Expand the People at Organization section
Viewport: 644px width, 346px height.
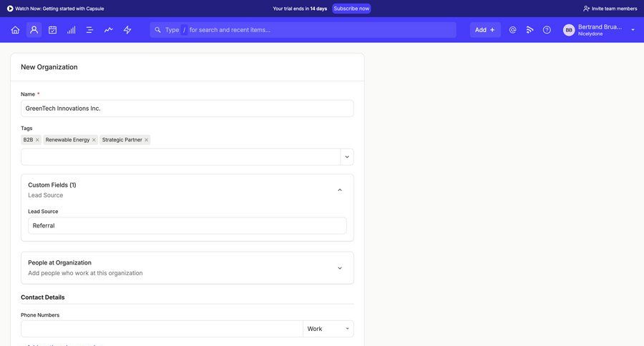coord(340,268)
